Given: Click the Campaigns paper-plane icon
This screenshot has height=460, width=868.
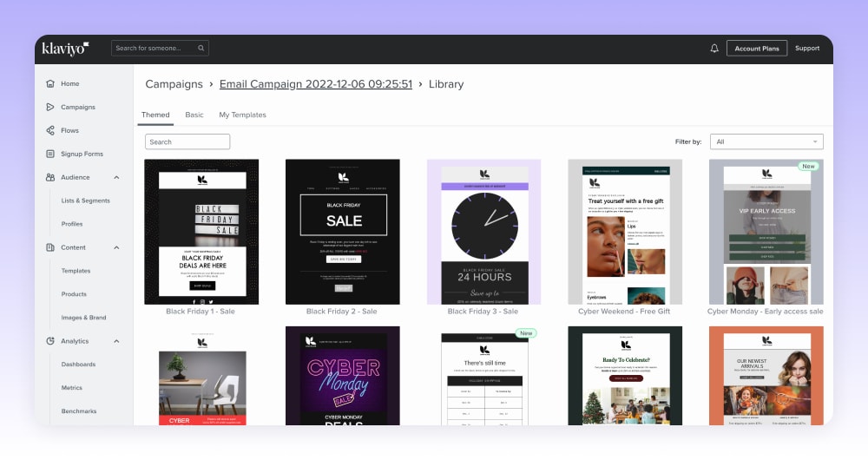Looking at the screenshot, I should pos(50,107).
